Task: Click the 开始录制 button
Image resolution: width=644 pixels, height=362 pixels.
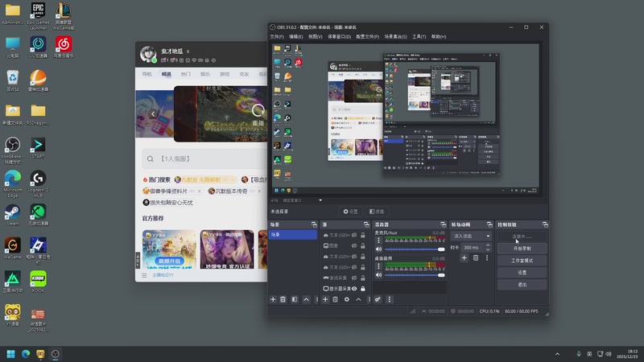Action: tap(522, 249)
